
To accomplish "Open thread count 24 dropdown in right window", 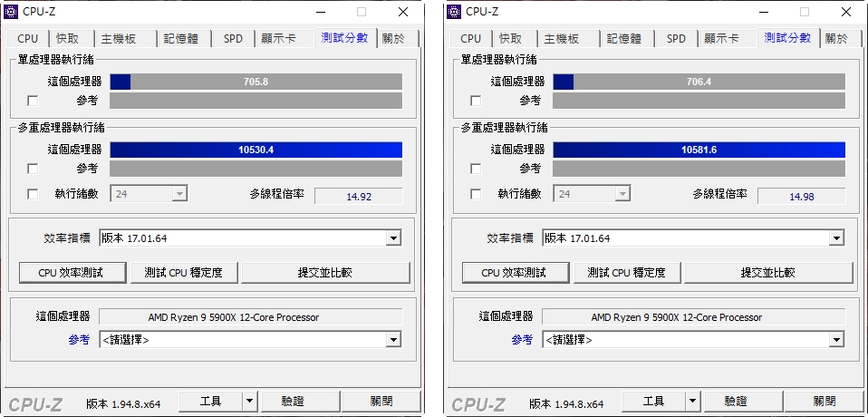I will [x=592, y=194].
